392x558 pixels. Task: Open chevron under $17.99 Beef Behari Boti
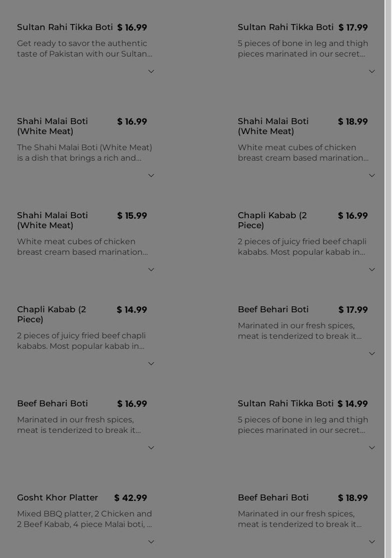(x=372, y=354)
